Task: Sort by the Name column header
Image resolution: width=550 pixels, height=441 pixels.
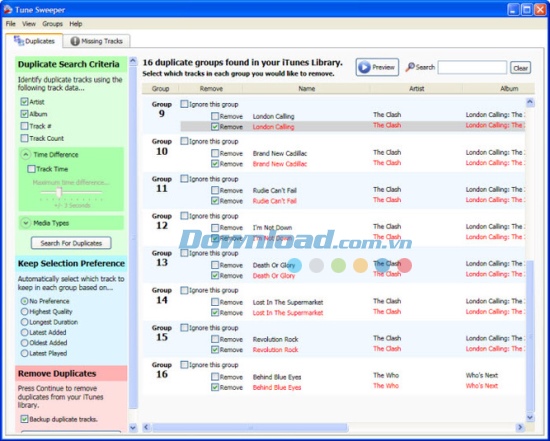Action: [x=307, y=89]
